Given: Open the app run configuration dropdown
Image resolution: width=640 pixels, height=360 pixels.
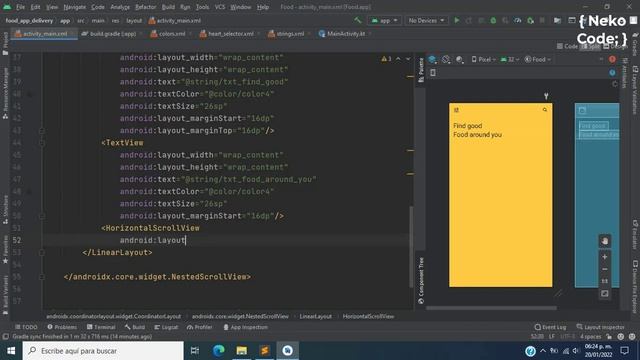Looking at the screenshot, I should tap(384, 20).
